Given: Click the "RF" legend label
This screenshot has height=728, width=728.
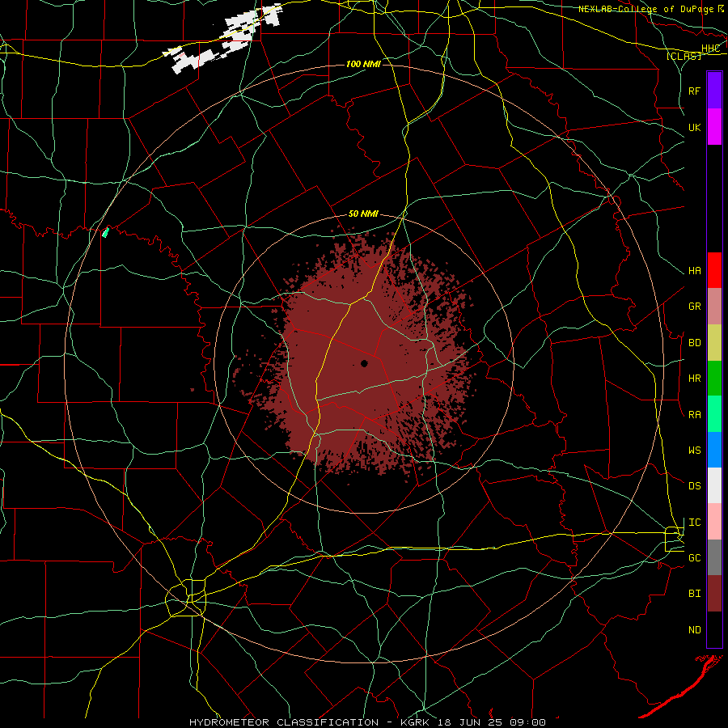Looking at the screenshot, I should tap(694, 91).
